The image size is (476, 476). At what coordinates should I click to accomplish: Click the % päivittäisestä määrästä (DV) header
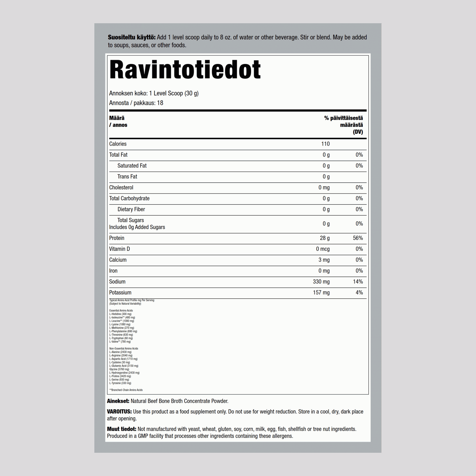344,125
